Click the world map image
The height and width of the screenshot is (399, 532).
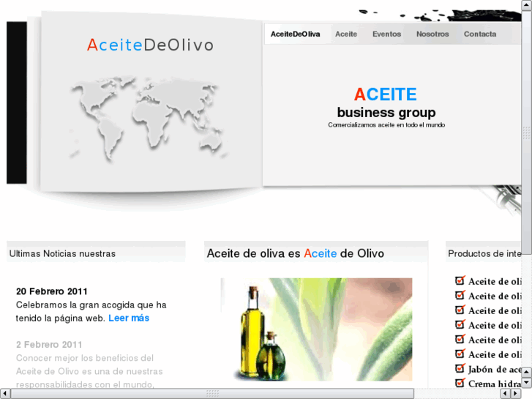click(x=149, y=118)
